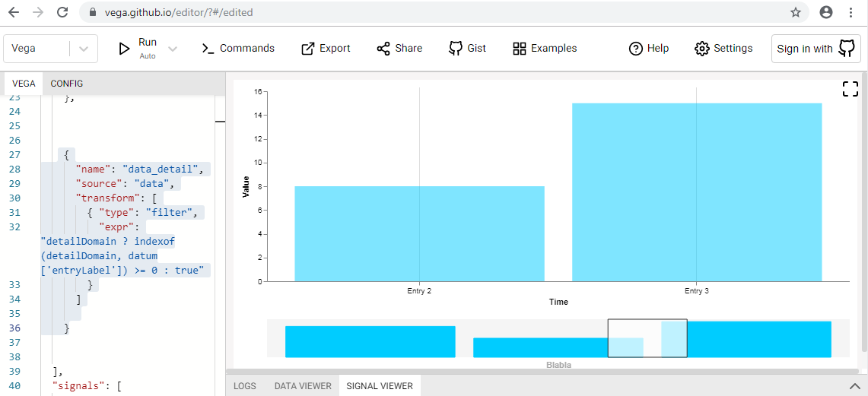The height and width of the screenshot is (396, 868).
Task: Click the "signals" key on line 40
Action: [x=78, y=385]
